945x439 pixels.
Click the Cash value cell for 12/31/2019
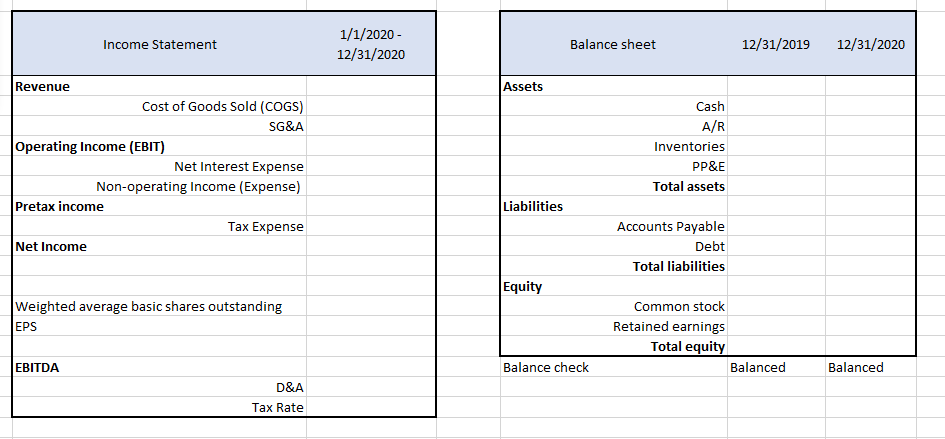point(776,106)
